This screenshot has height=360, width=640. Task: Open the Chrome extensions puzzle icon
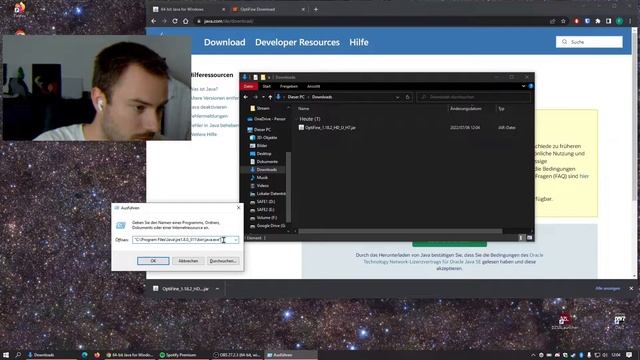(598, 21)
